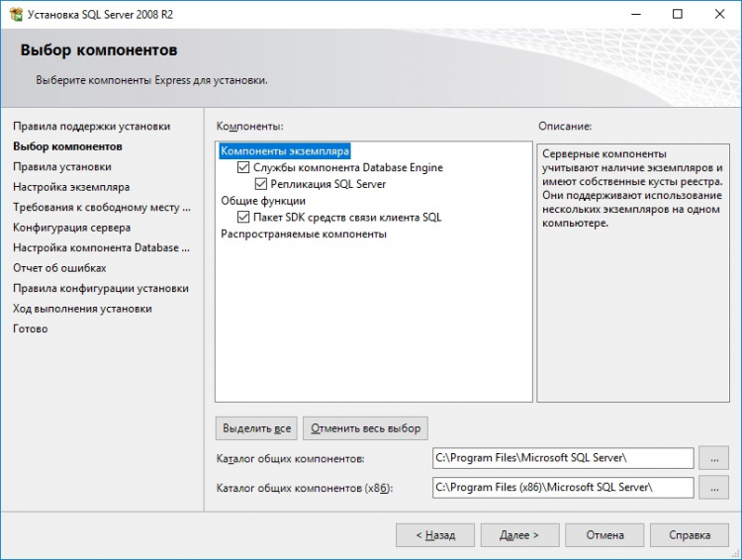Open Отчет об ошибках step in sidebar
742x560 pixels.
(x=59, y=268)
